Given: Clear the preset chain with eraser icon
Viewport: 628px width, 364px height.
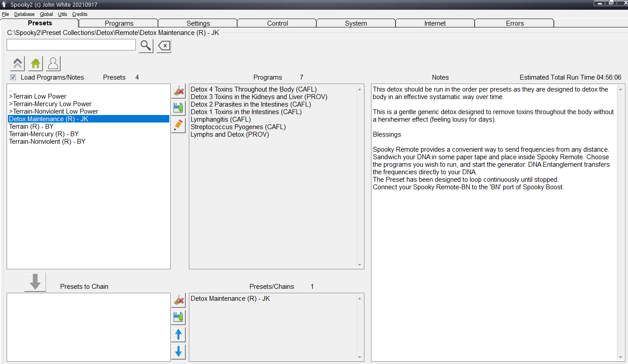Looking at the screenshot, I should (x=178, y=300).
